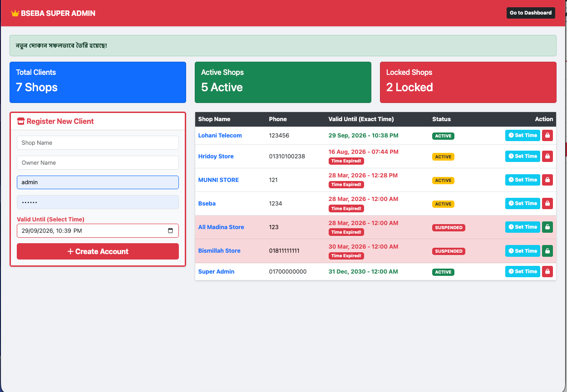Click the BSEBA SUPER ADMIN brand title
The height and width of the screenshot is (392, 567).
click(x=58, y=13)
